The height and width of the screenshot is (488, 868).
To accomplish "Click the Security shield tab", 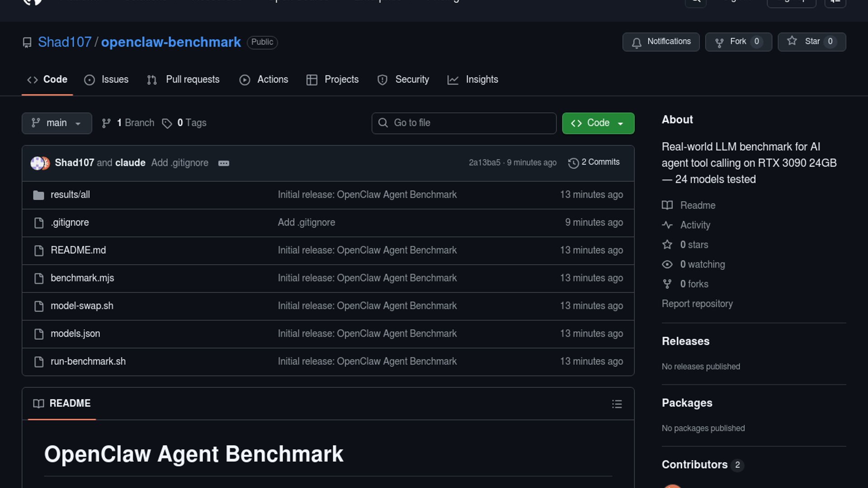I will click(x=403, y=80).
